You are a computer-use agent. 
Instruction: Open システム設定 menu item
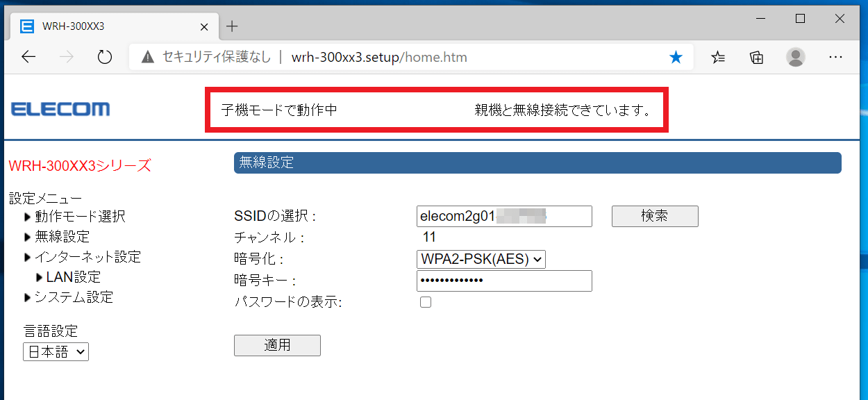click(74, 297)
